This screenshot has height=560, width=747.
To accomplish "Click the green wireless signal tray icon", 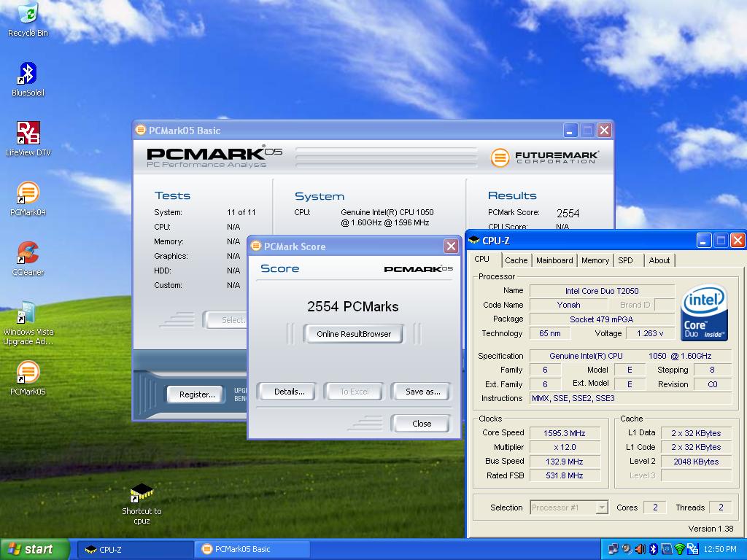I will (680, 549).
